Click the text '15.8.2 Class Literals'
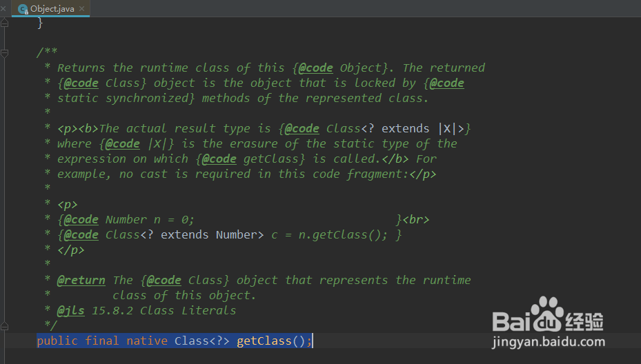The height and width of the screenshot is (364, 641). tap(164, 310)
